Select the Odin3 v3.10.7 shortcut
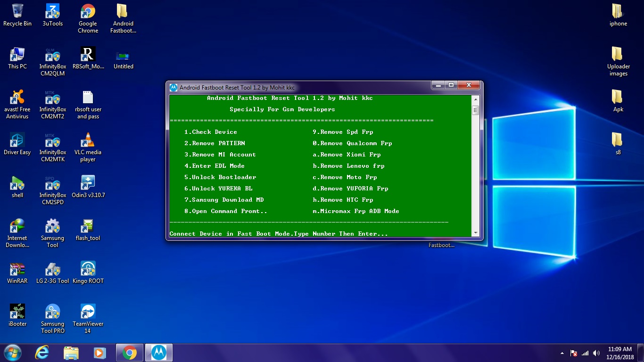 point(88,187)
